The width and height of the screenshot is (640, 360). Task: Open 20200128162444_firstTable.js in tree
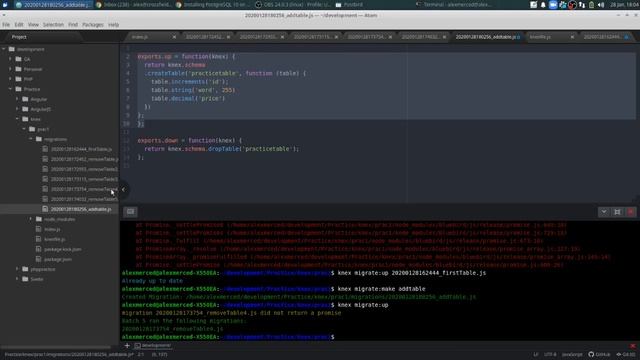81,149
